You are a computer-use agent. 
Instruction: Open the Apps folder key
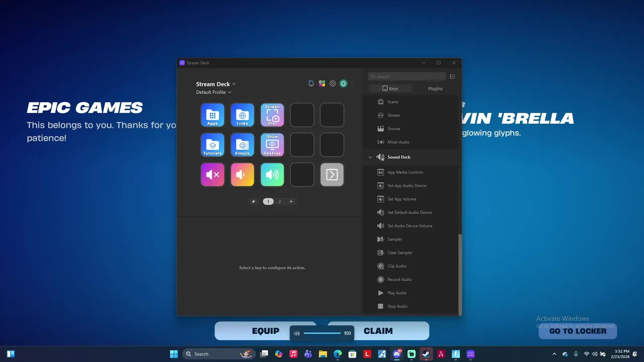tap(212, 115)
